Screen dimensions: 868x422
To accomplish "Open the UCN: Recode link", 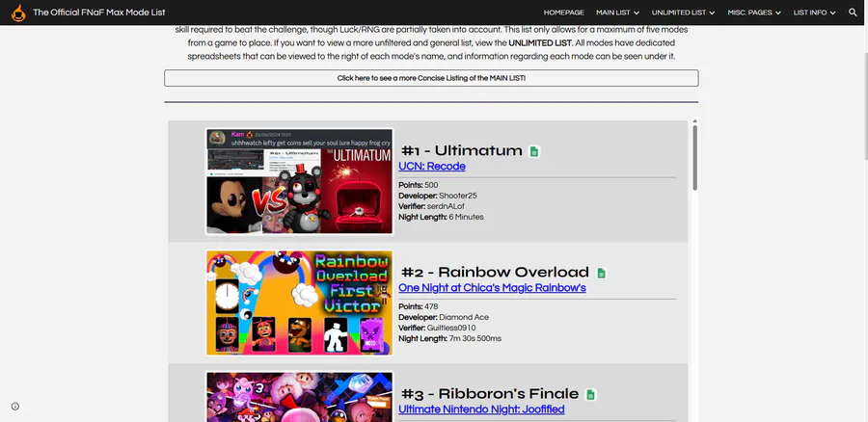I will (x=432, y=167).
